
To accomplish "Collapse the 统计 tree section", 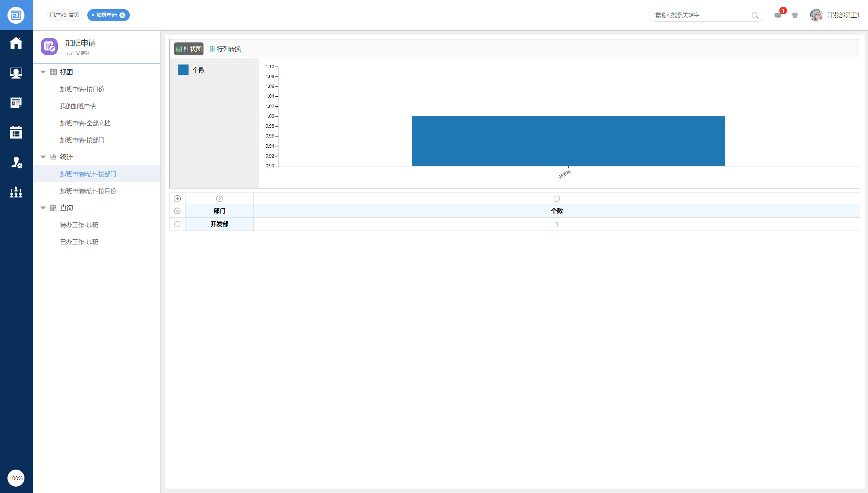I will tap(43, 157).
